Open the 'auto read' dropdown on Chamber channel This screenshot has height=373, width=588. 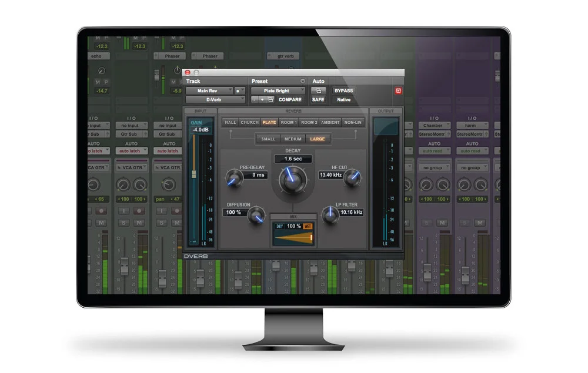pyautogui.click(x=435, y=151)
